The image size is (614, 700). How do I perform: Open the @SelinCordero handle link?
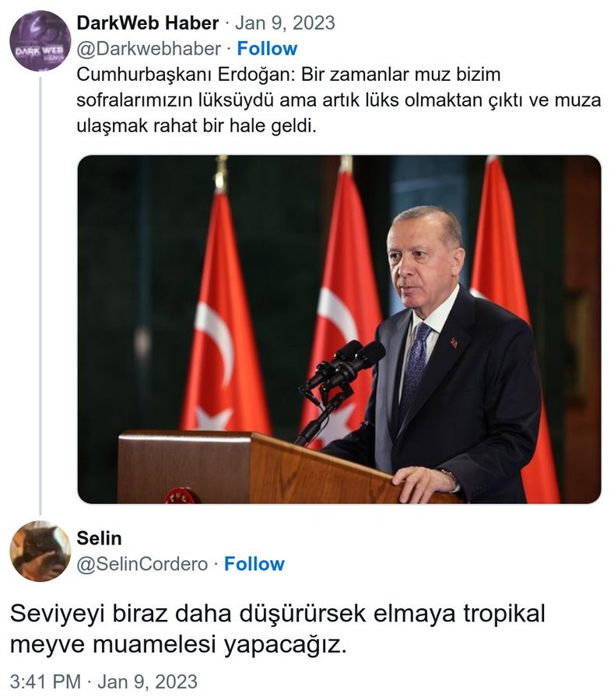click(x=142, y=564)
